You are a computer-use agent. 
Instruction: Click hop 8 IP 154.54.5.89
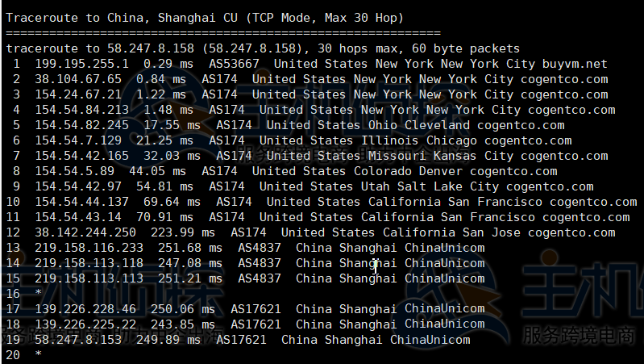pyautogui.click(x=74, y=171)
